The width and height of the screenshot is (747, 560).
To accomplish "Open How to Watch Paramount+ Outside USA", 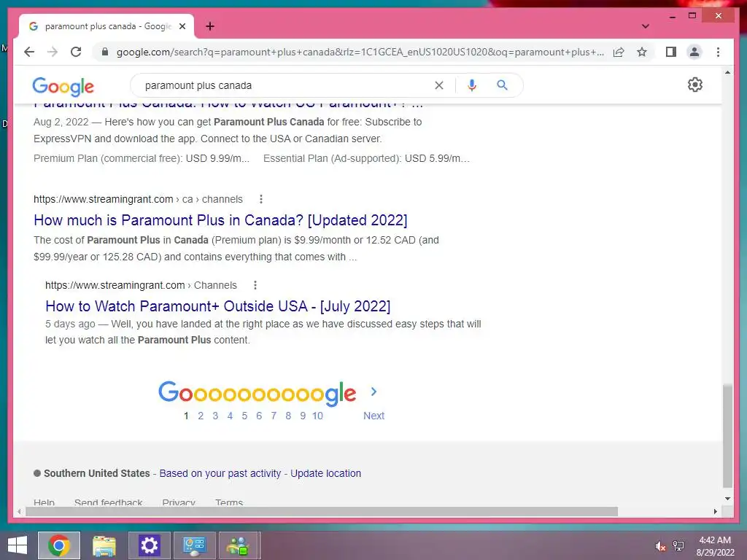I will (x=217, y=306).
